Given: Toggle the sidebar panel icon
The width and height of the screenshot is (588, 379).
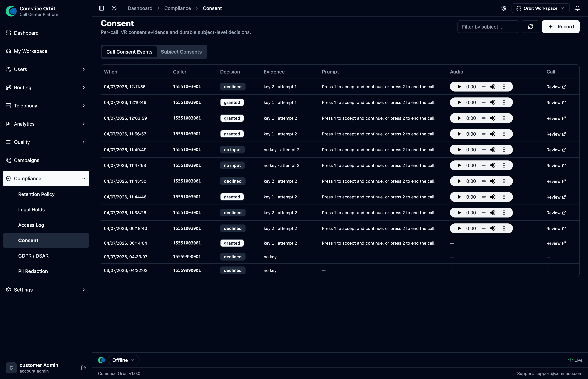Looking at the screenshot, I should 101,8.
